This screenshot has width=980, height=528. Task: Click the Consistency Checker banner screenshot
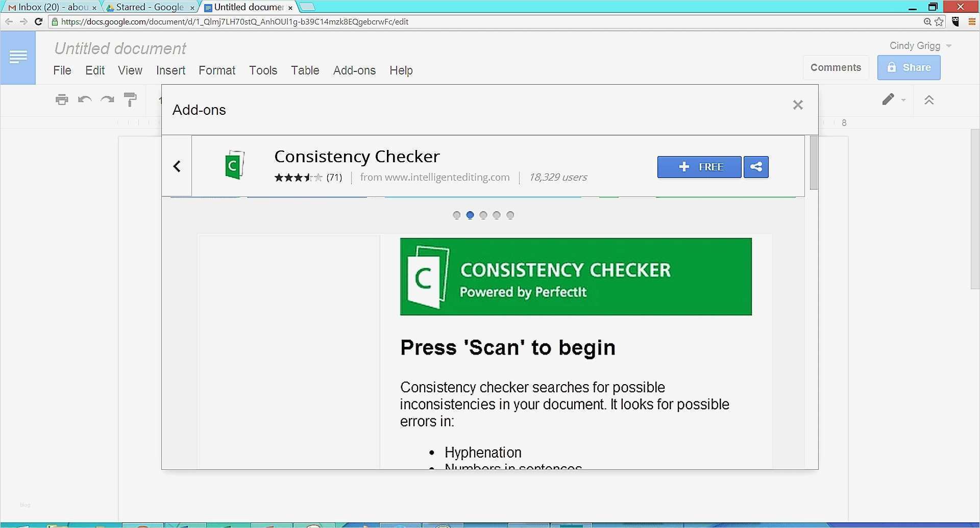[x=576, y=276]
